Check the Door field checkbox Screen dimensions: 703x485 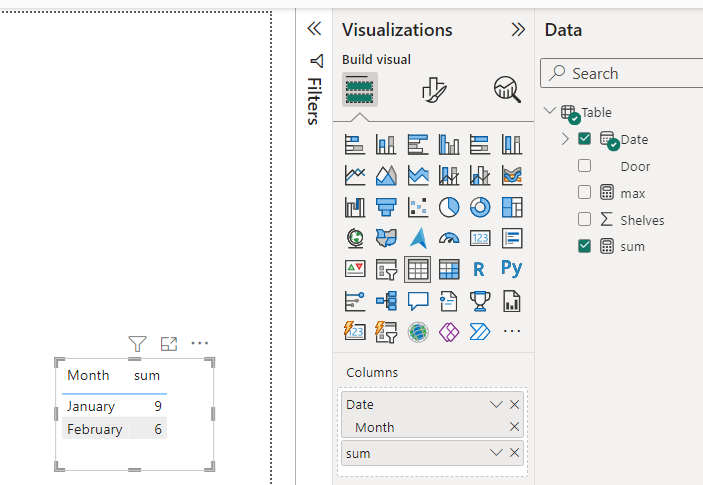(584, 165)
